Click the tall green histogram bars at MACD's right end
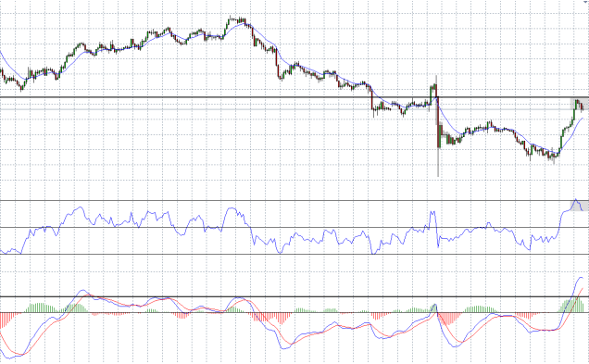The image size is (589, 364). pos(571,306)
